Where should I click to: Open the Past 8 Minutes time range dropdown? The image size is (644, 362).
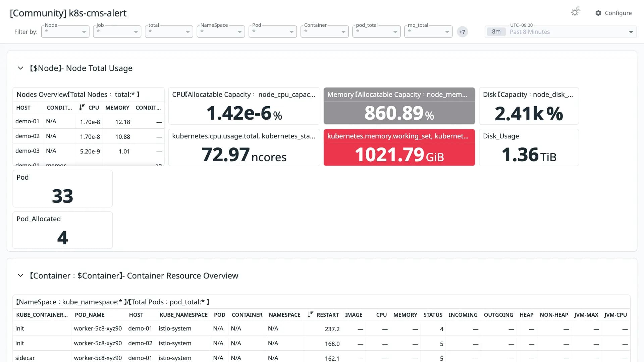click(x=560, y=32)
